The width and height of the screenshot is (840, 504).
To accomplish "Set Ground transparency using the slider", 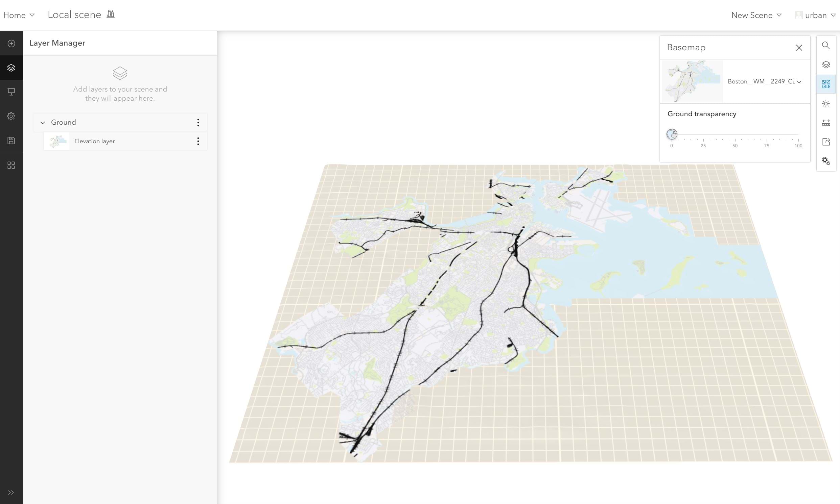I will [672, 134].
